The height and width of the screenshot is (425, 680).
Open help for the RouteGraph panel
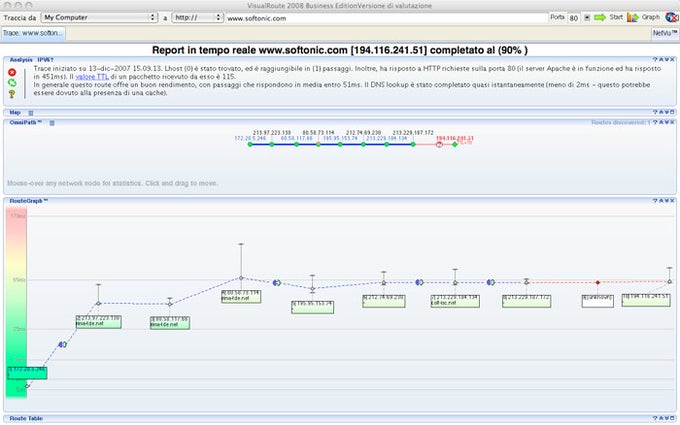655,201
